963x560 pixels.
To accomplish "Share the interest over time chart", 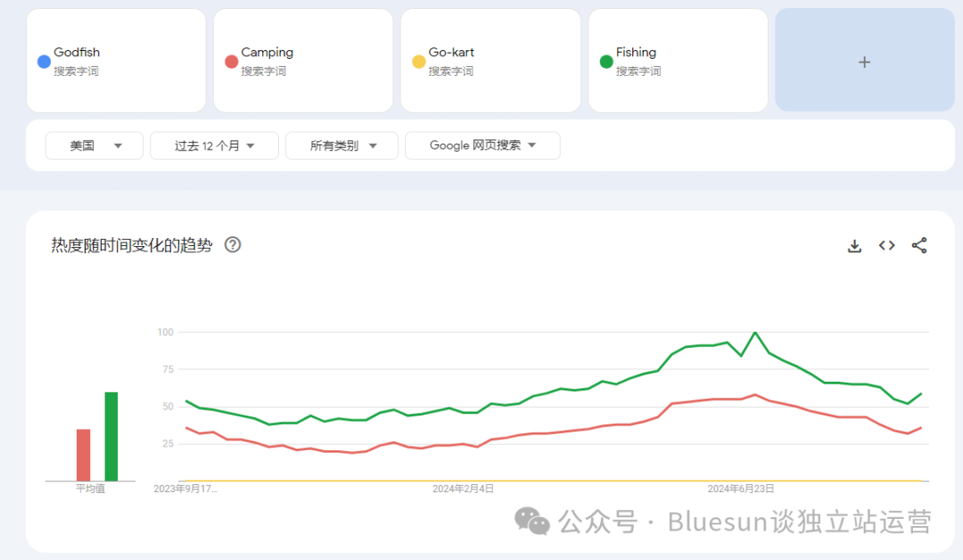I will point(919,245).
